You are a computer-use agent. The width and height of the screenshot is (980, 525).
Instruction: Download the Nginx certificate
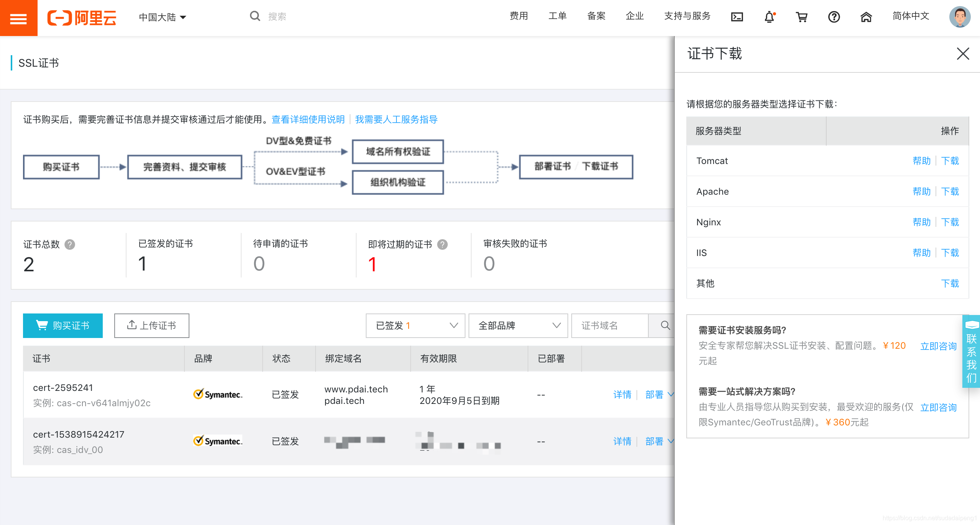pyautogui.click(x=950, y=222)
